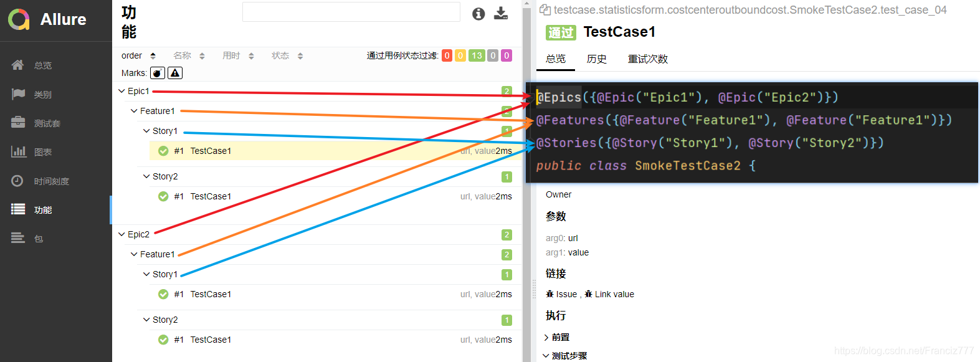This screenshot has width=980, height=362.
Task: Click the info icon beside the search box
Action: (478, 13)
